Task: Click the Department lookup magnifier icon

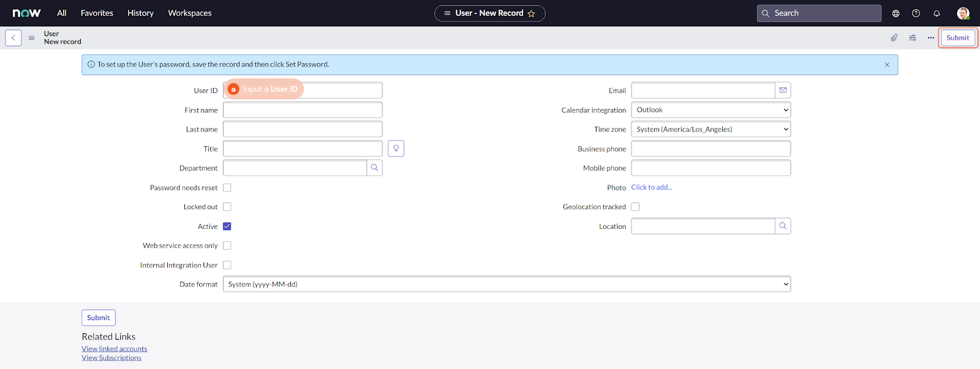Action: click(x=374, y=168)
